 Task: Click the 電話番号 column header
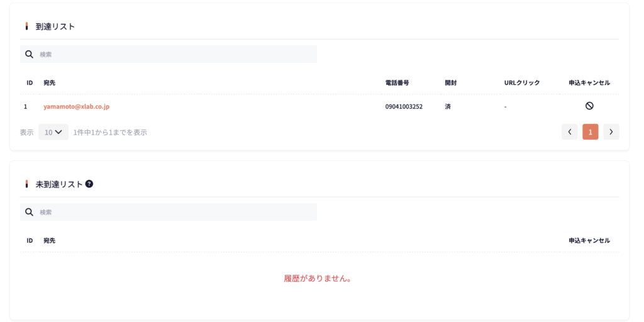click(x=397, y=83)
